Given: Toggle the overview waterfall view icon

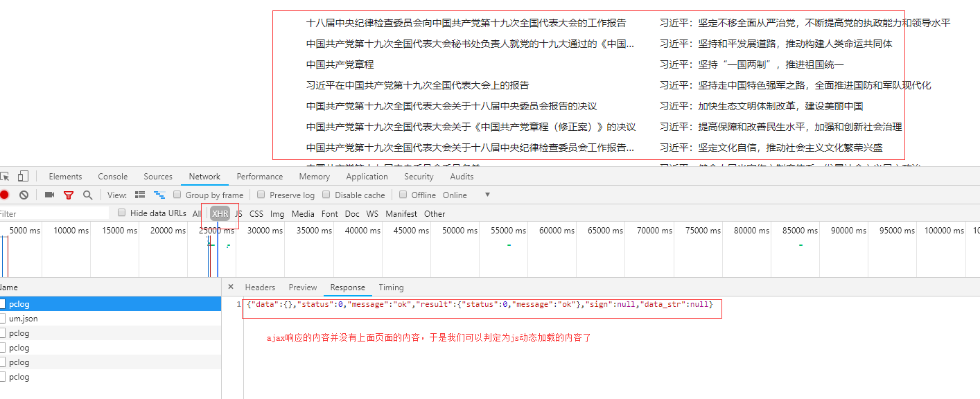Looking at the screenshot, I should tap(159, 195).
